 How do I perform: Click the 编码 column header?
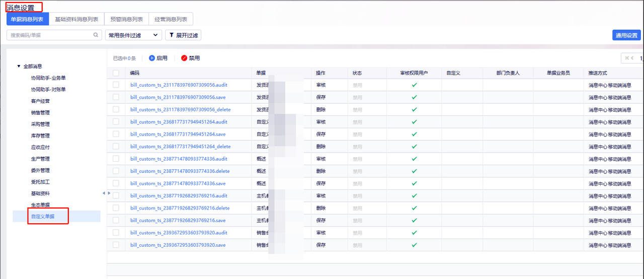134,73
